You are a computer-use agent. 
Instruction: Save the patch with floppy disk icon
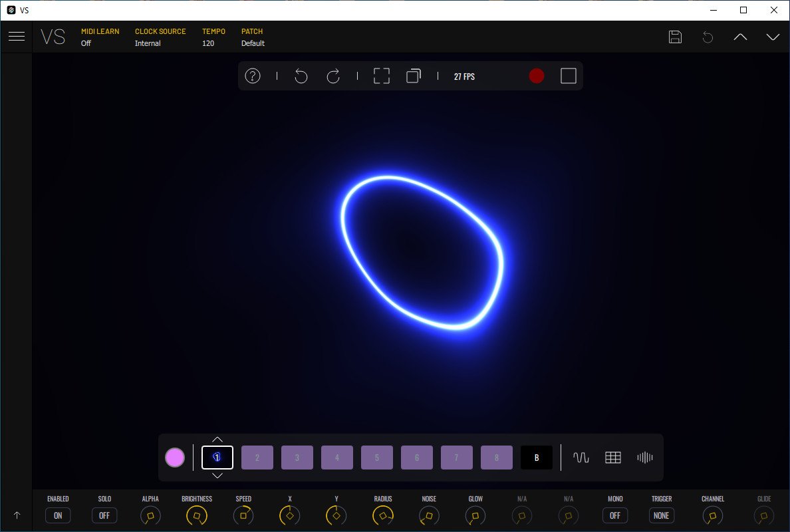click(675, 37)
